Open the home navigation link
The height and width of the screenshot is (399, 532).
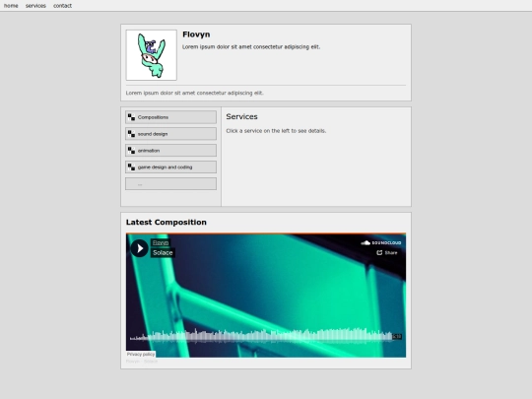pyautogui.click(x=11, y=6)
